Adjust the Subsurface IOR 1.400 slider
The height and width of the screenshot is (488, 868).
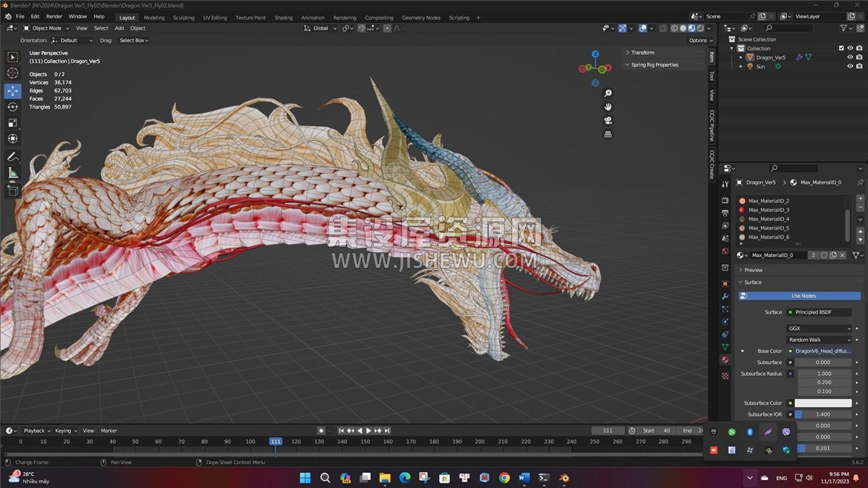[824, 415]
